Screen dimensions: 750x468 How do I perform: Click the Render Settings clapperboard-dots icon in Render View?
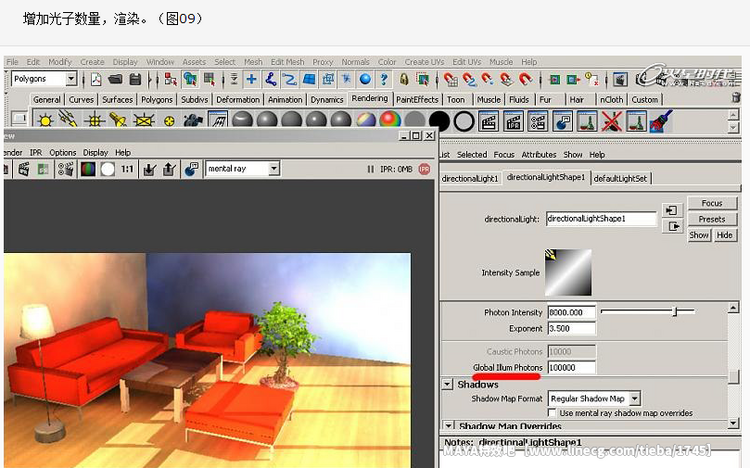(66, 169)
